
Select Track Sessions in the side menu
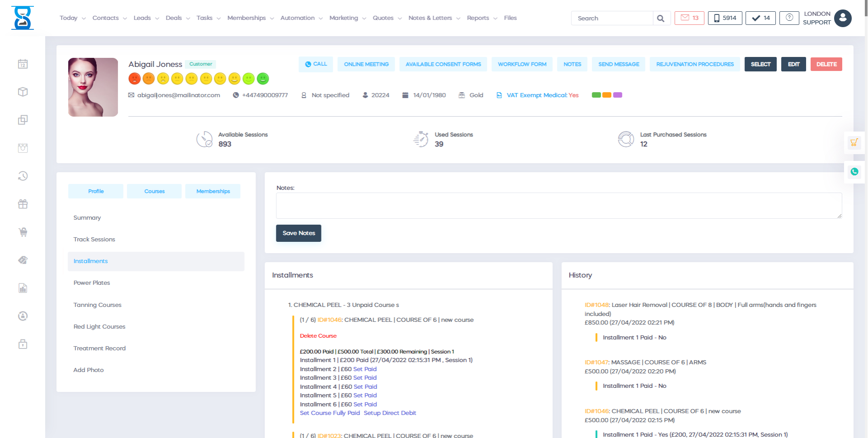(94, 240)
